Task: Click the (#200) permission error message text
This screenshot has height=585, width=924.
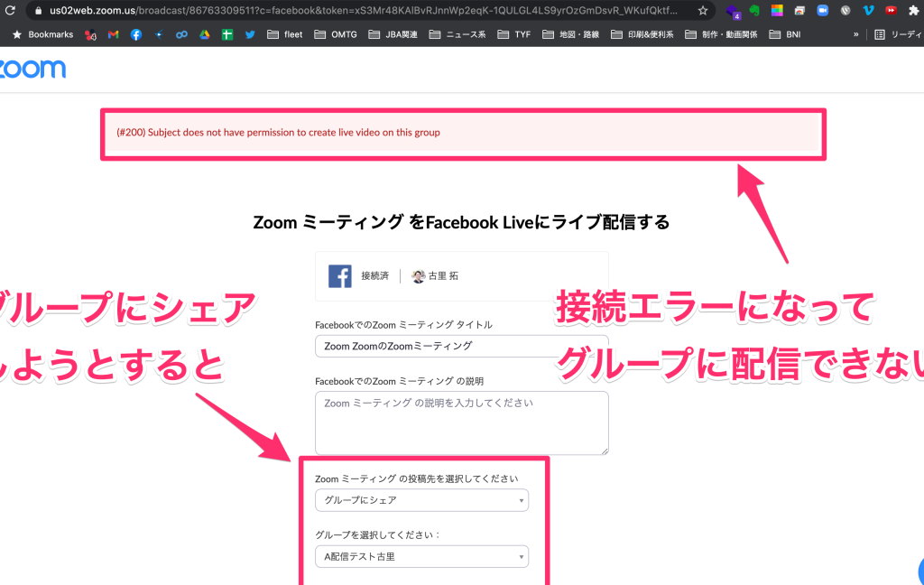Action: [278, 133]
